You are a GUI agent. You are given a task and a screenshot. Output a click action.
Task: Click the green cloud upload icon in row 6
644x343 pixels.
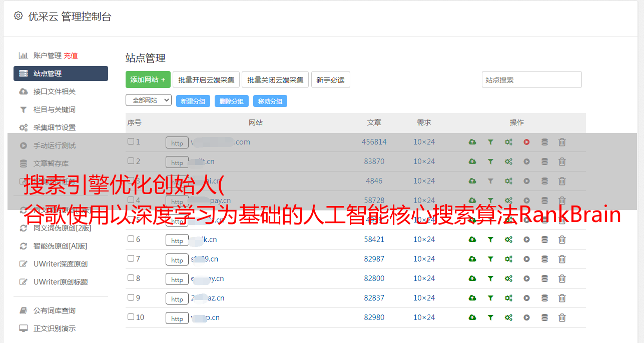pyautogui.click(x=472, y=239)
